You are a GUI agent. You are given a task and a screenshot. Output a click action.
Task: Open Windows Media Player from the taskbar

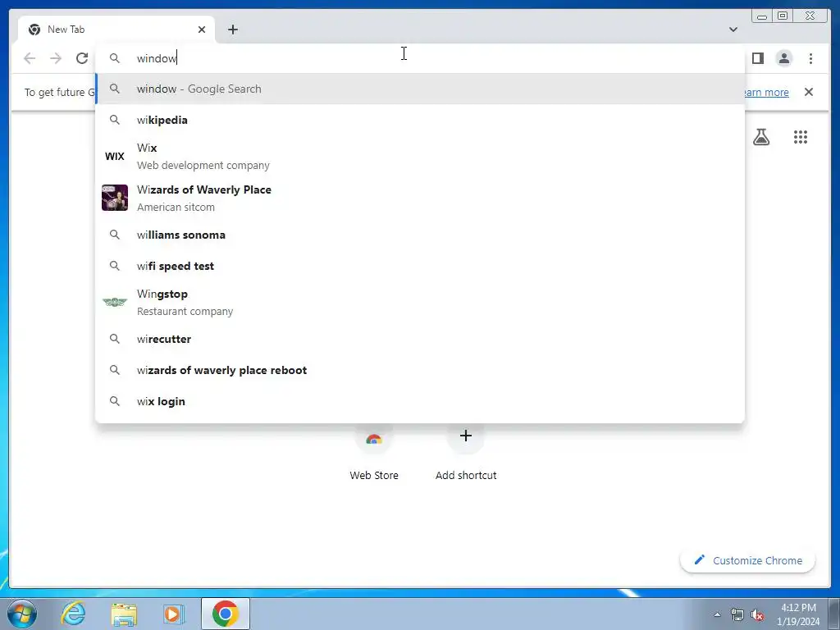(x=173, y=614)
